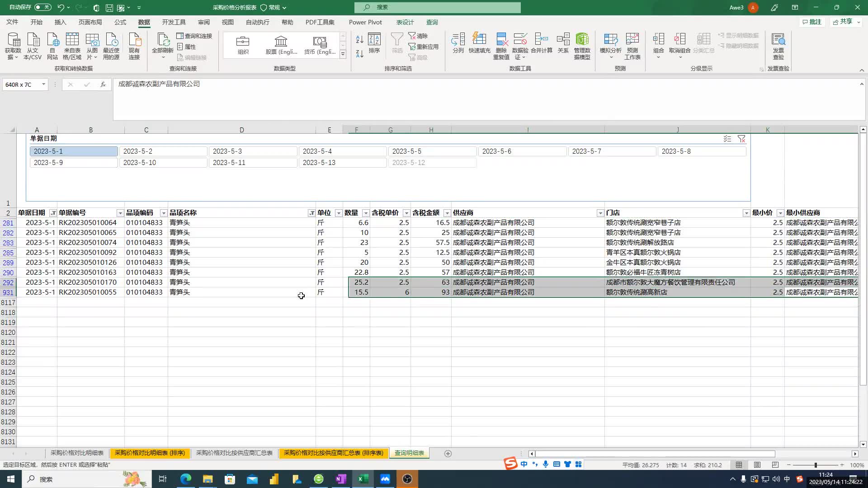The height and width of the screenshot is (488, 868).
Task: Select slicer date 2023-5-1
Action: 74,151
